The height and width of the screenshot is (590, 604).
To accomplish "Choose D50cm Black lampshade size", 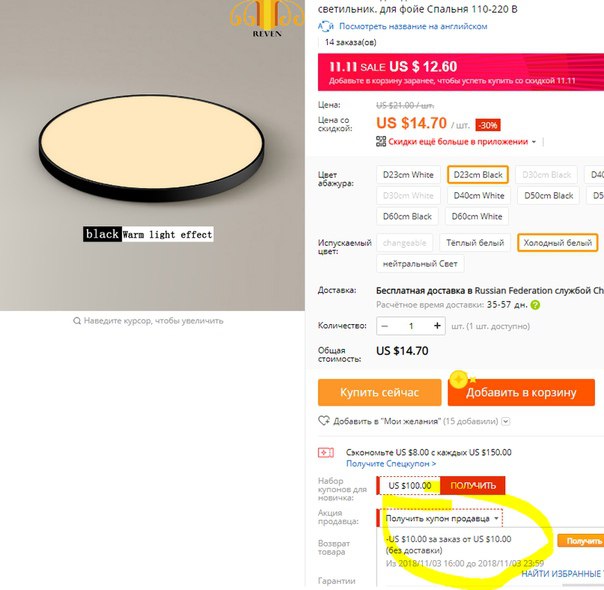I will 549,196.
